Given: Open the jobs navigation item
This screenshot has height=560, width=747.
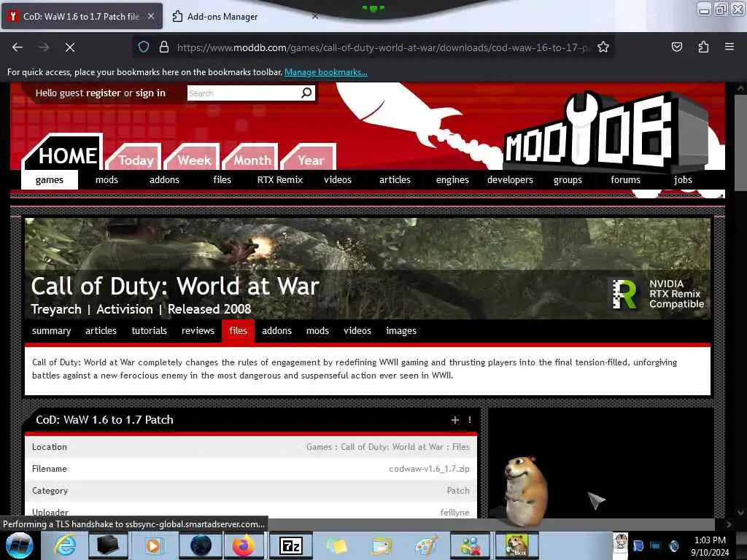Looking at the screenshot, I should click(x=683, y=180).
